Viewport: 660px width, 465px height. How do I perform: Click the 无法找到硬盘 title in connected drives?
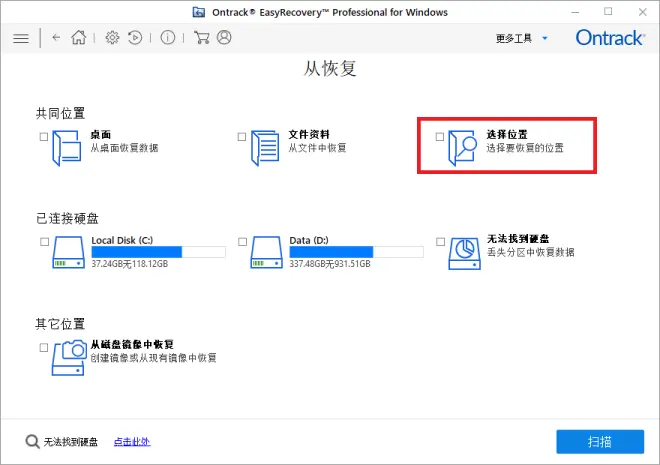(x=518, y=239)
